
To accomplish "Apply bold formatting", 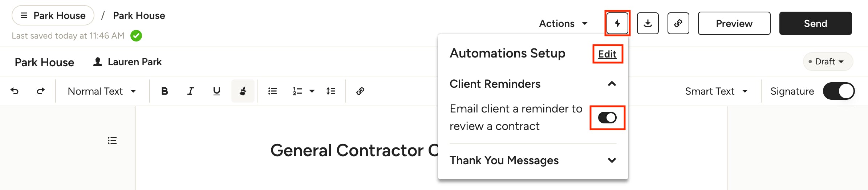I will [x=165, y=91].
